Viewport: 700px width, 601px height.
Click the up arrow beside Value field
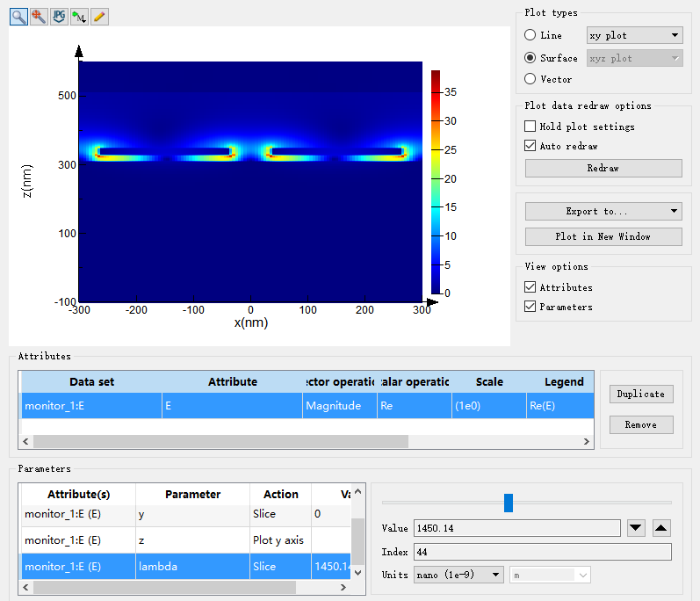661,528
